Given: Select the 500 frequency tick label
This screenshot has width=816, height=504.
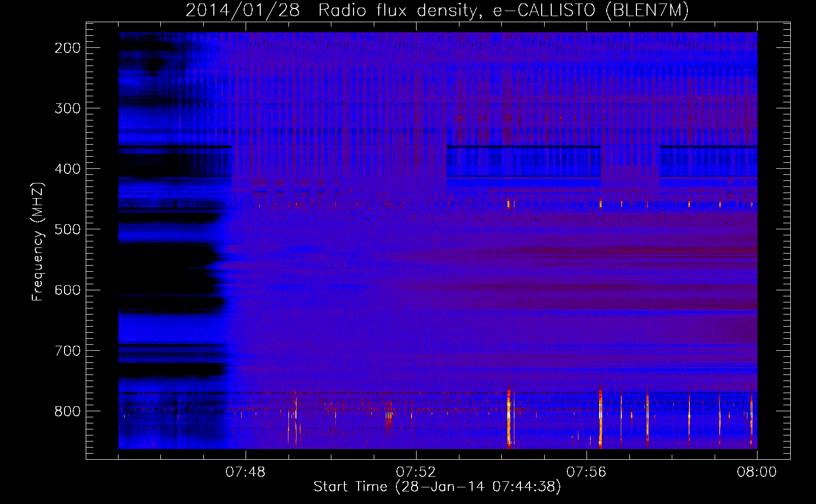Looking at the screenshot, I should point(68,229).
